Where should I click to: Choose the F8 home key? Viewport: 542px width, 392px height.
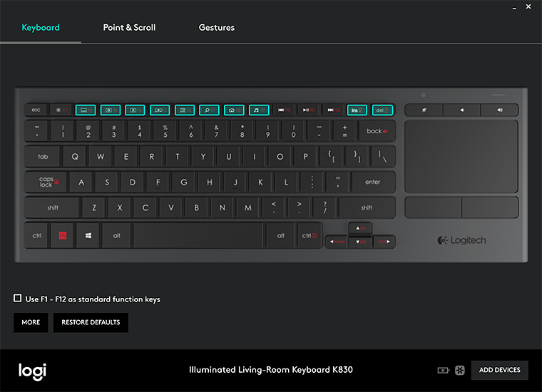tap(235, 110)
